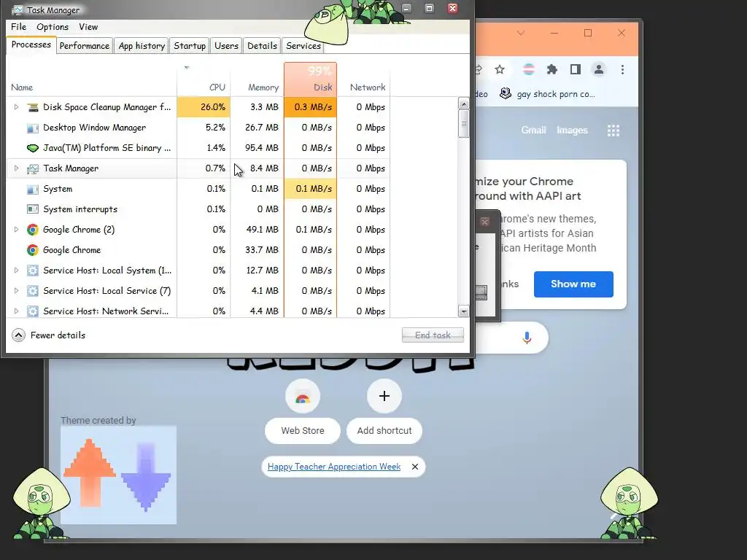This screenshot has height=560, width=747.
Task: Open the View menu in Task Manager
Action: [88, 27]
